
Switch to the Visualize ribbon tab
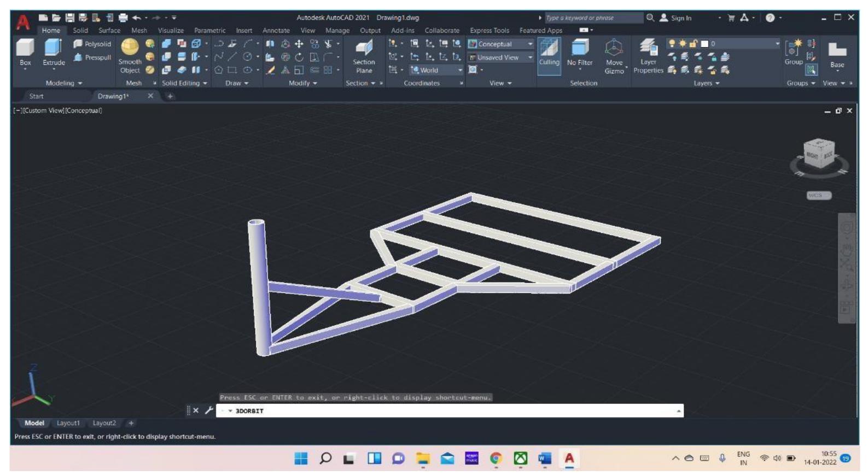pyautogui.click(x=171, y=31)
